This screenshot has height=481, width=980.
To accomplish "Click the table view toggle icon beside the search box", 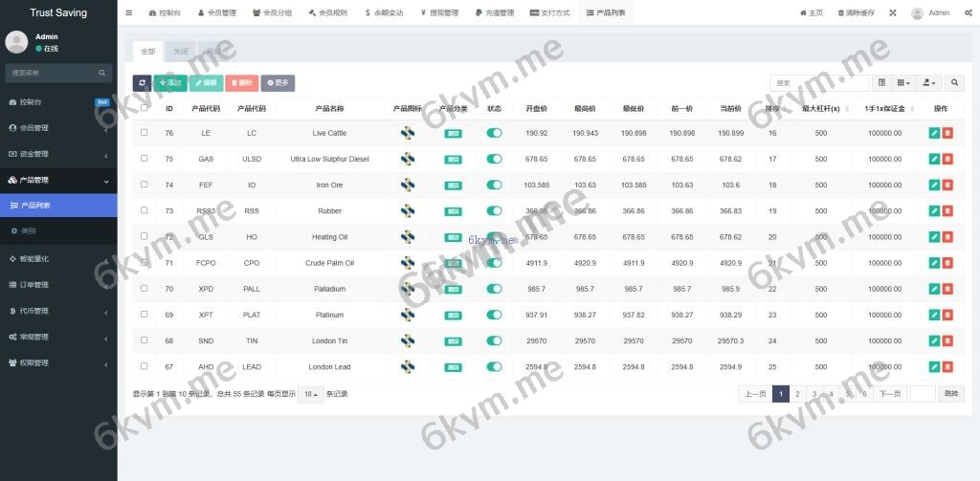I will tap(881, 83).
